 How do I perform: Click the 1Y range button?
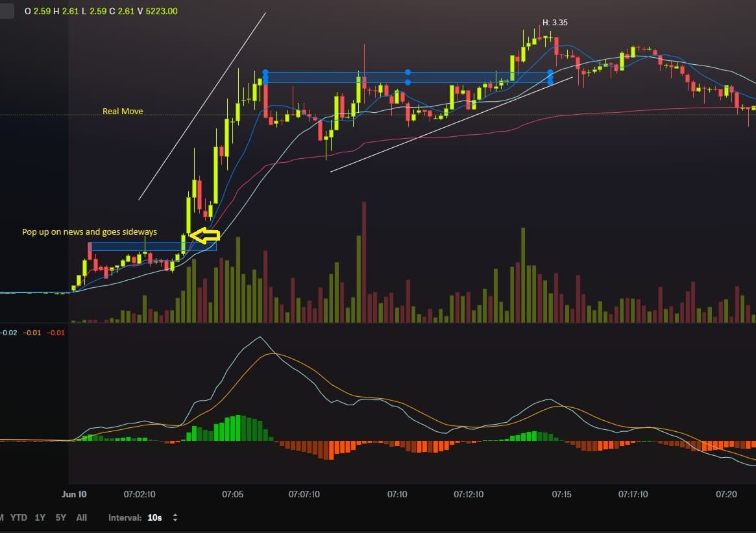[40, 518]
